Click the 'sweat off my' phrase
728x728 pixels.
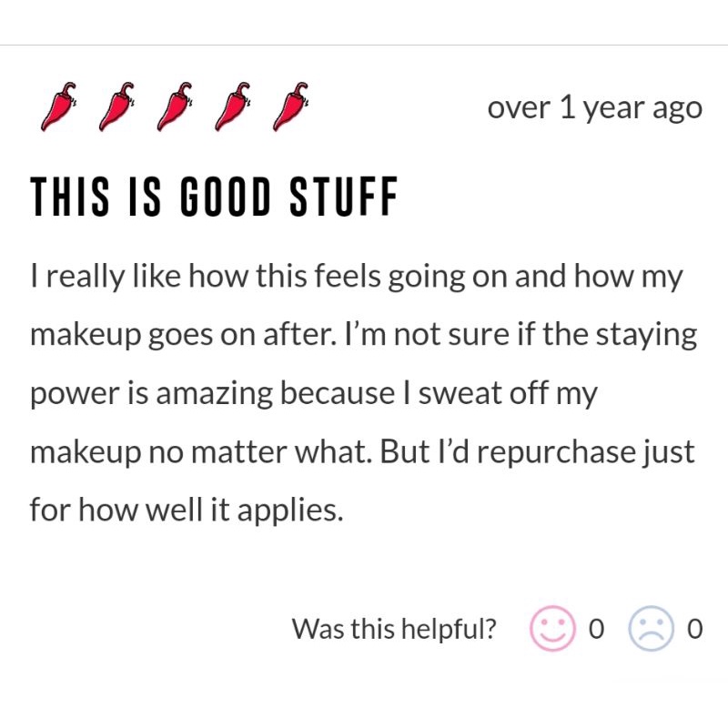[508, 394]
